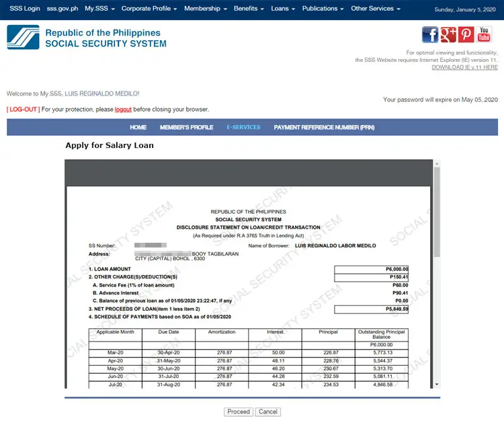Viewport: 504px width, 427px height.
Task: Open the YouTube channel icon
Action: click(x=484, y=35)
